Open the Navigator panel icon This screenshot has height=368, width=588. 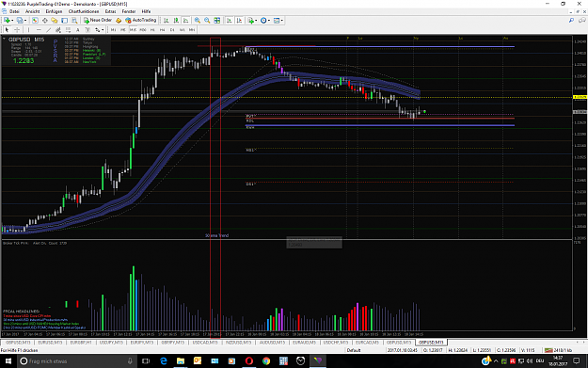pos(55,21)
